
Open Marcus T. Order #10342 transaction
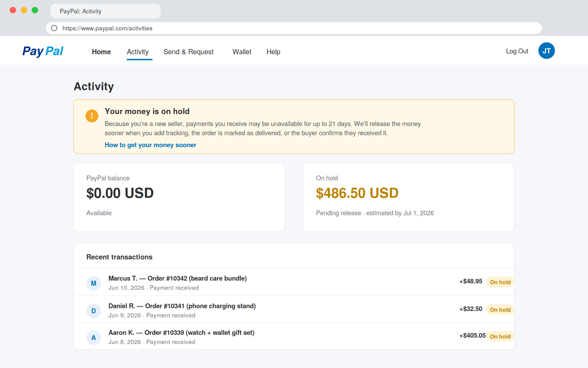(x=294, y=282)
